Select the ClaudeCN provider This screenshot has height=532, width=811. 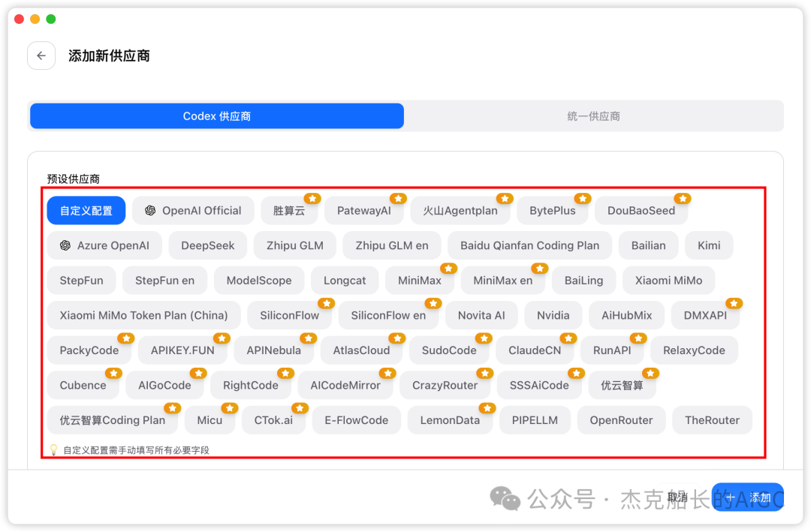[535, 350]
